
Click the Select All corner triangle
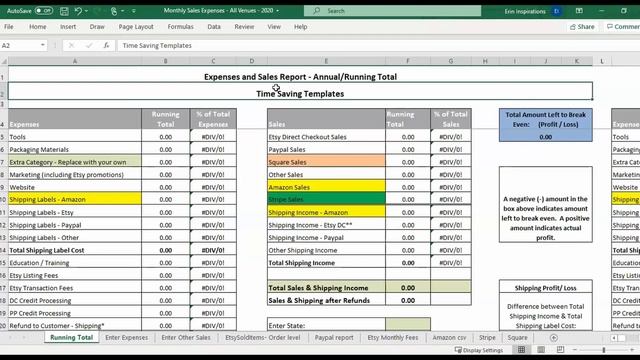(x=4, y=61)
